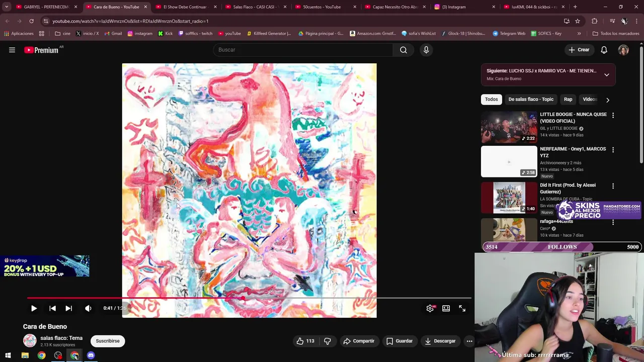Viewport: 644px width, 362px height.
Task: Skip to previous video in mix
Action: tap(52, 308)
